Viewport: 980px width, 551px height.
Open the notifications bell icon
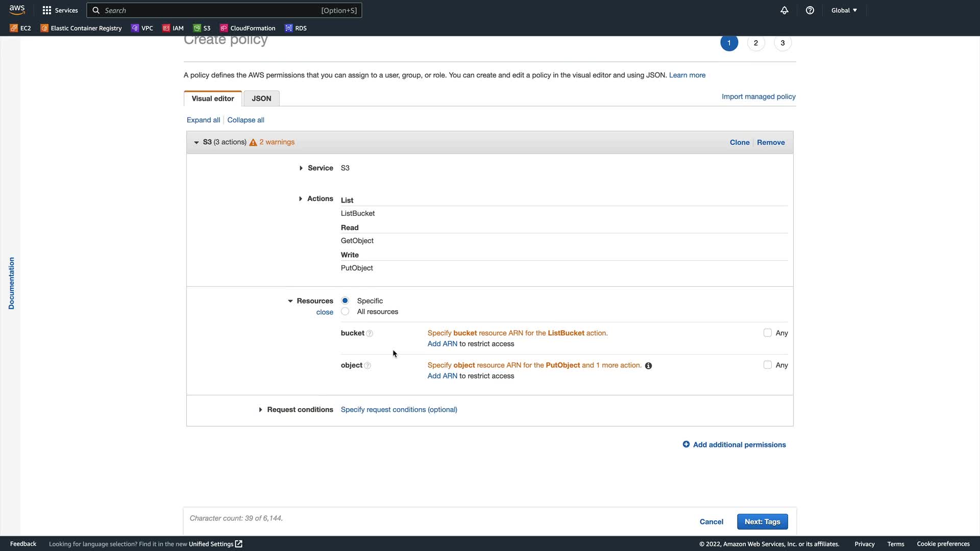click(x=785, y=10)
